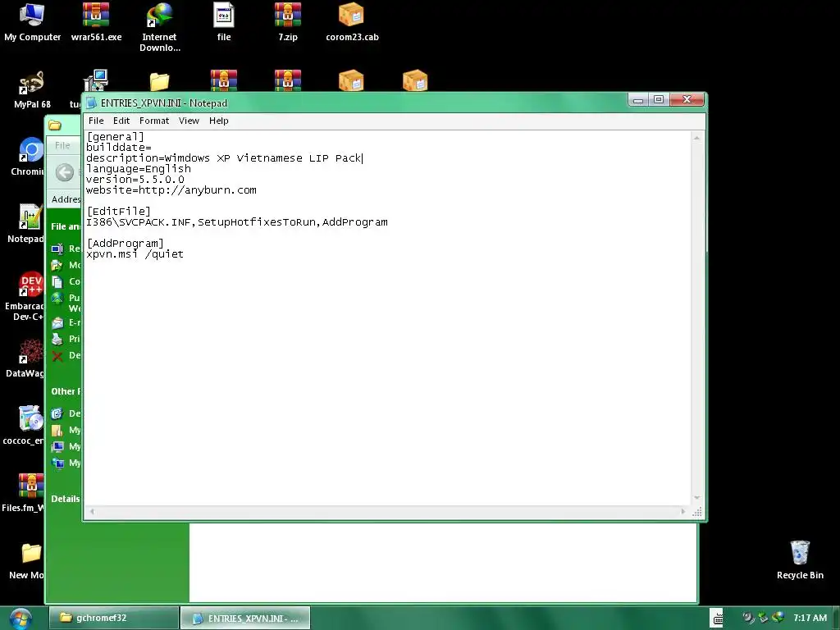
Task: Click the website=http://anyburn.com line
Action: pyautogui.click(x=171, y=190)
